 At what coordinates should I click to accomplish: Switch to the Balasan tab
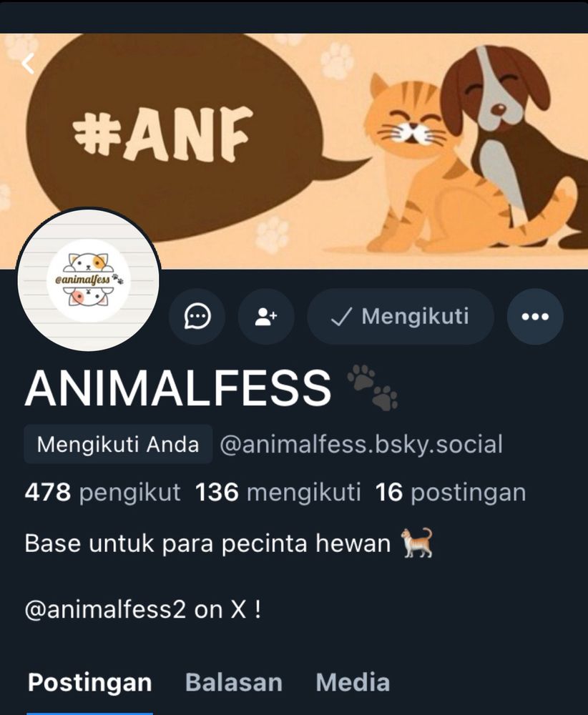[234, 683]
